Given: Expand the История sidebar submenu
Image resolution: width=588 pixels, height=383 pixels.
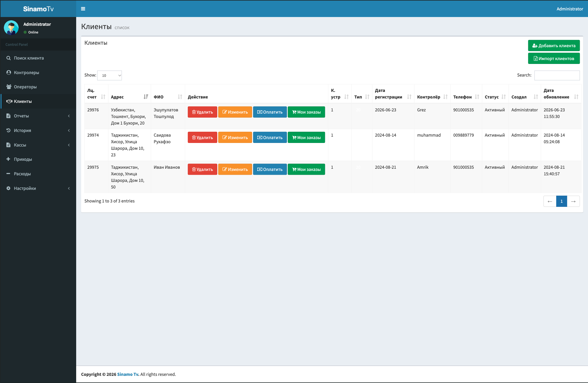Looking at the screenshot, I should [38, 130].
